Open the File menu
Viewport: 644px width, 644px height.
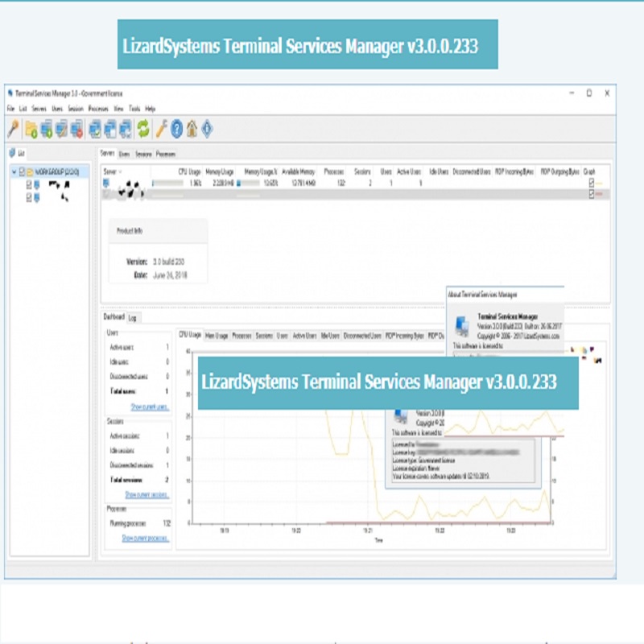[10, 109]
